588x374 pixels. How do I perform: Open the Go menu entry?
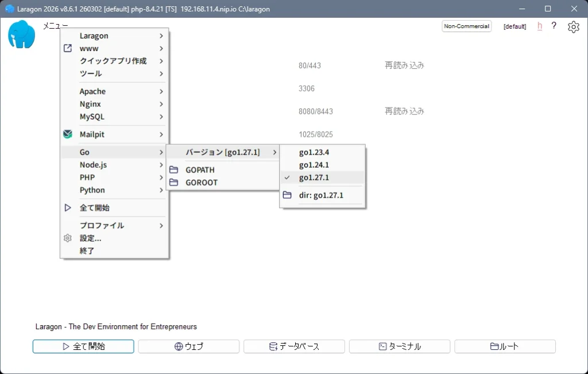(114, 152)
